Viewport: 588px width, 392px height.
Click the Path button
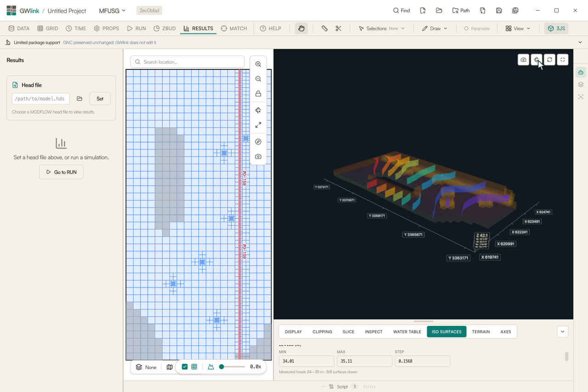coord(461,11)
